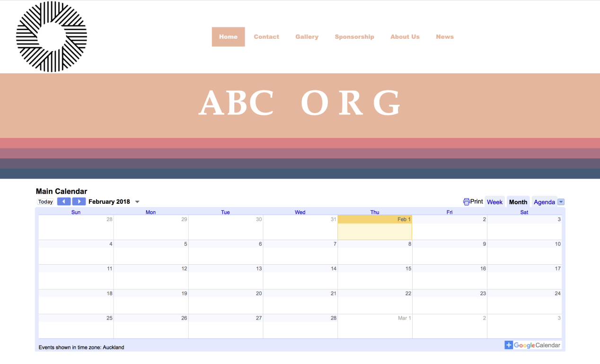Go to the Contact page
This screenshot has width=600, height=364.
click(266, 37)
